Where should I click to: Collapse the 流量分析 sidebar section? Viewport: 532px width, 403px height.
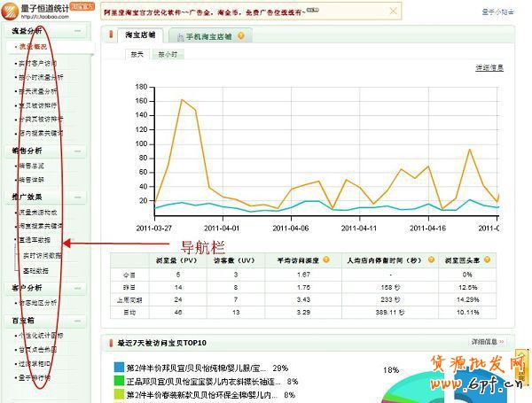pos(78,31)
